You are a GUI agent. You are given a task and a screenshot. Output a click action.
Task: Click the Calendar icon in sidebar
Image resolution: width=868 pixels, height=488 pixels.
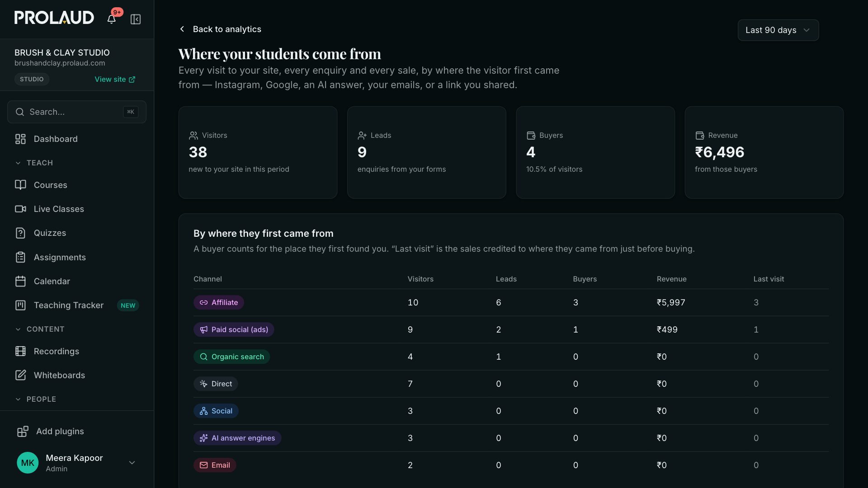(20, 281)
